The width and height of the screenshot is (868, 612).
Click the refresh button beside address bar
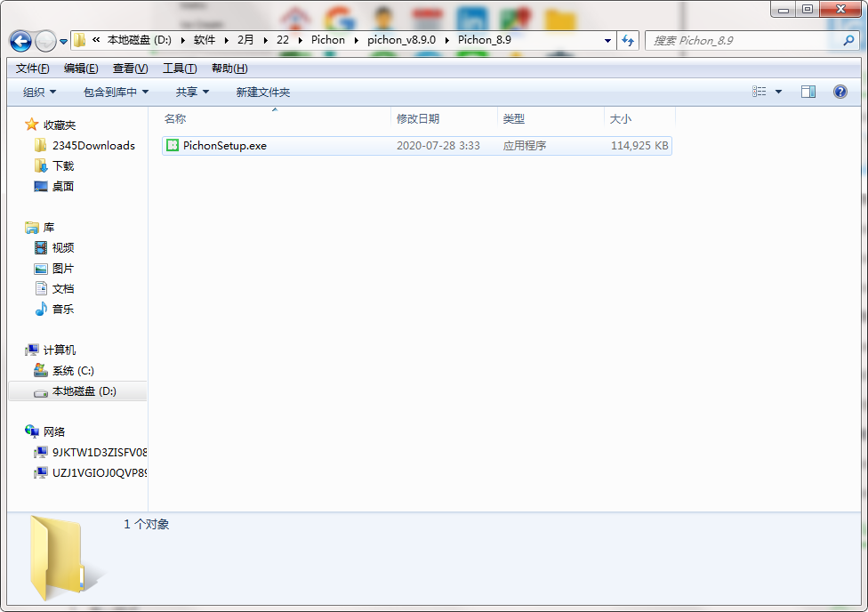(x=628, y=40)
